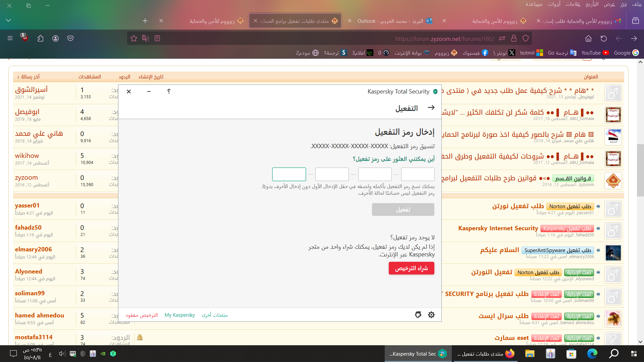
Task: Open thread Kaspersky Internet Security
Action: pyautogui.click(x=498, y=228)
